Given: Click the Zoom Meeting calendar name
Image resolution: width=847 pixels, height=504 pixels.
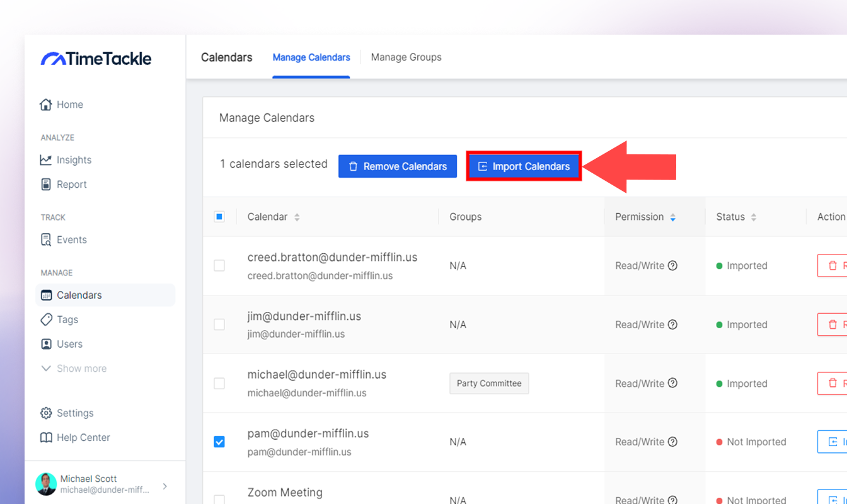Looking at the screenshot, I should pos(285,493).
